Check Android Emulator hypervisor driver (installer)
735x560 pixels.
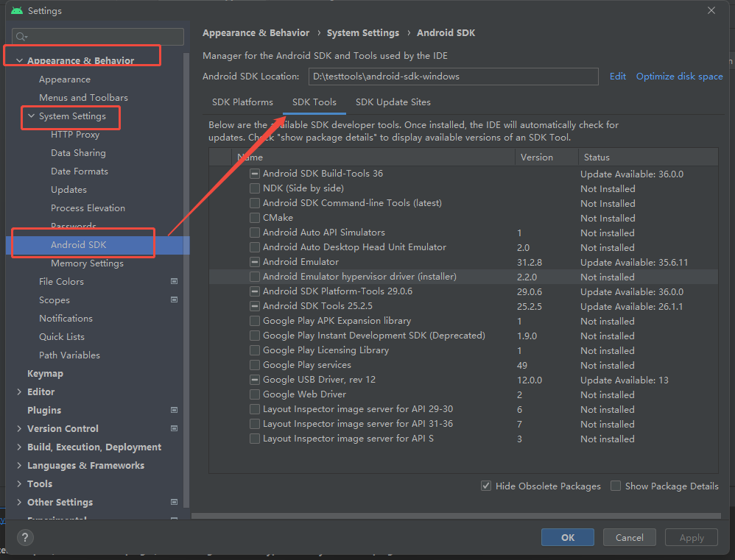pos(255,277)
